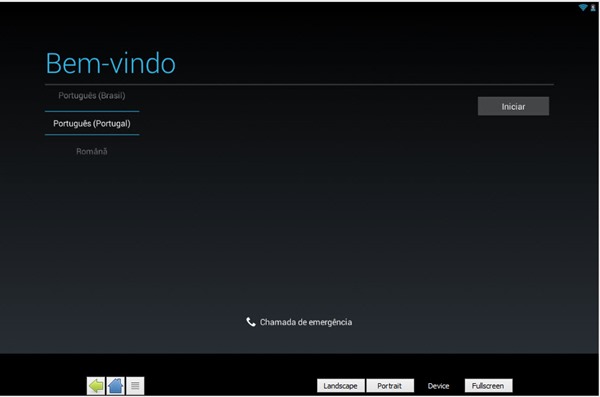Screen dimensions: 600x397
Task: Select Română language
Action: pos(92,151)
